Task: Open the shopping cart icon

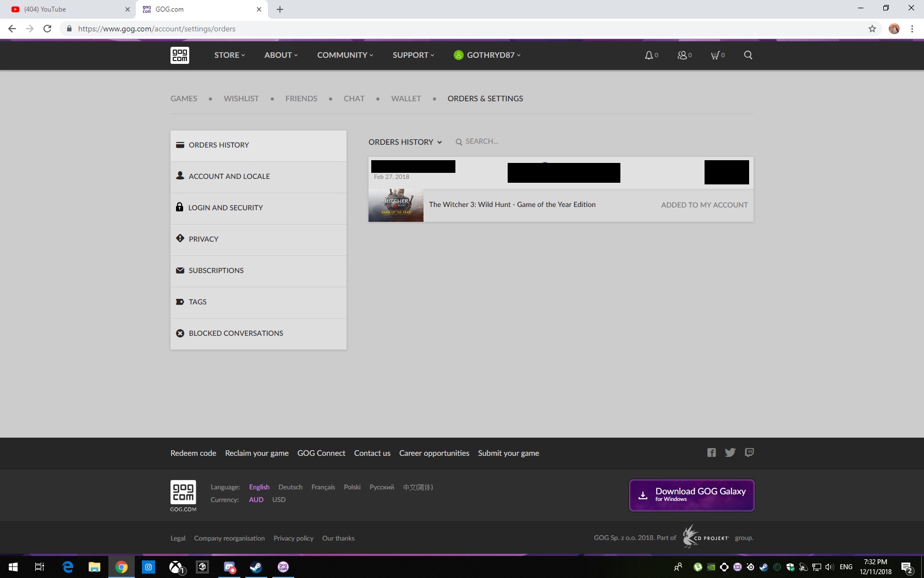Action: point(715,55)
